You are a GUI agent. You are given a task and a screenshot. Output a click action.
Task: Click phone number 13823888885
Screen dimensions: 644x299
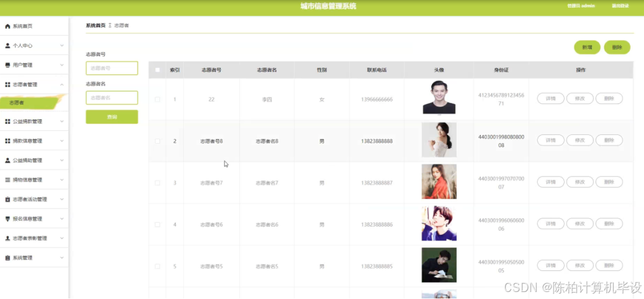(377, 266)
